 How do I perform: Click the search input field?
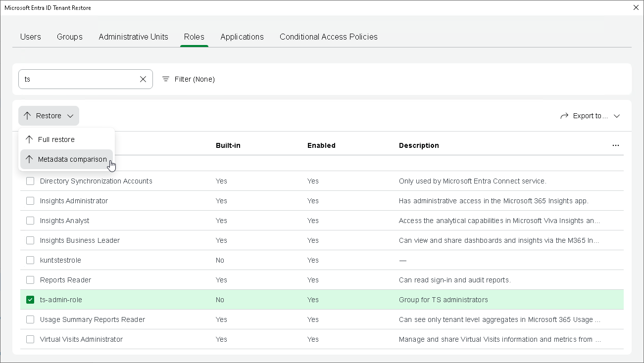point(79,79)
